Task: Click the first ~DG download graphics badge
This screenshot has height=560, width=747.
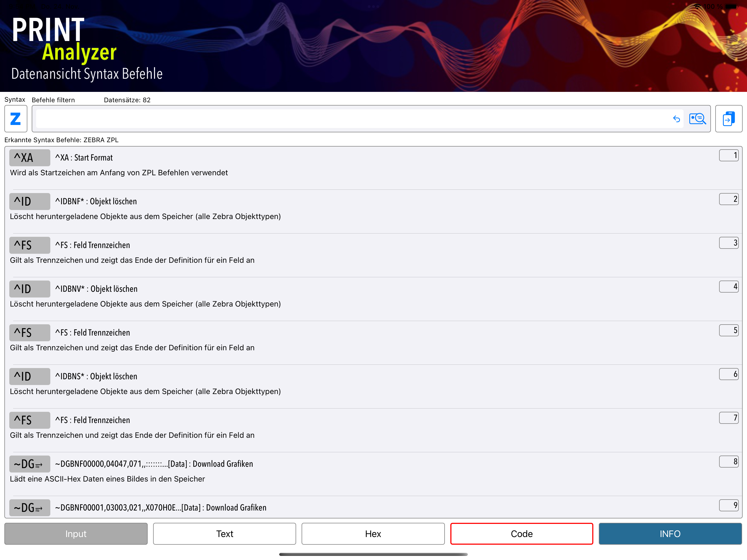Action: pyautogui.click(x=30, y=464)
